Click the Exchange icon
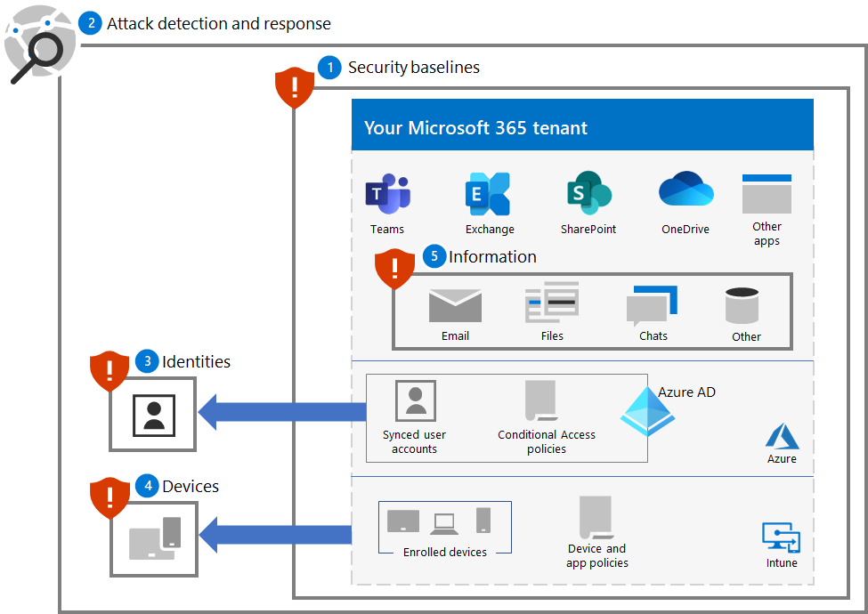Screen dimensions: 868x614 pos(488,194)
